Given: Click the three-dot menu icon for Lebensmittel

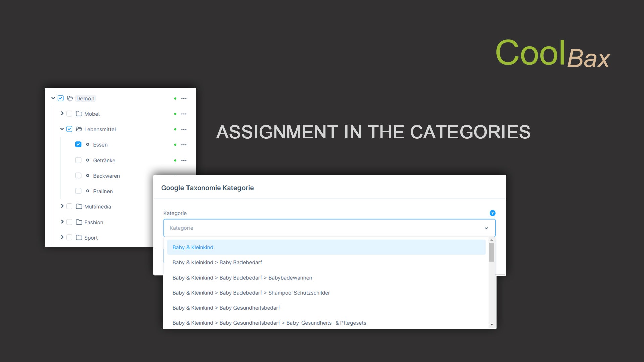Looking at the screenshot, I should (x=184, y=129).
